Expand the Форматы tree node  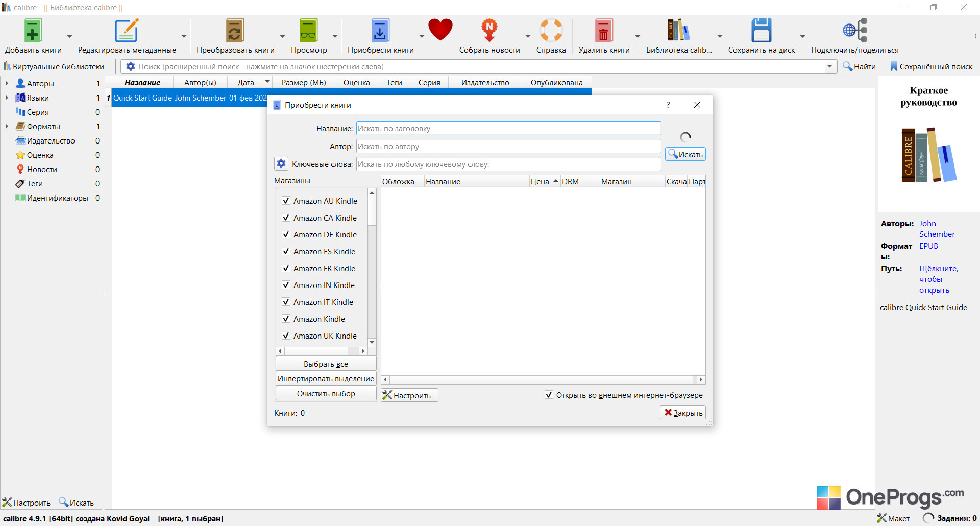(x=7, y=126)
